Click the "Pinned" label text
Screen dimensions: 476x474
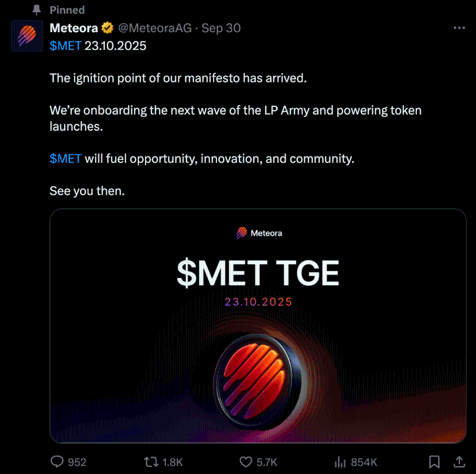(67, 10)
